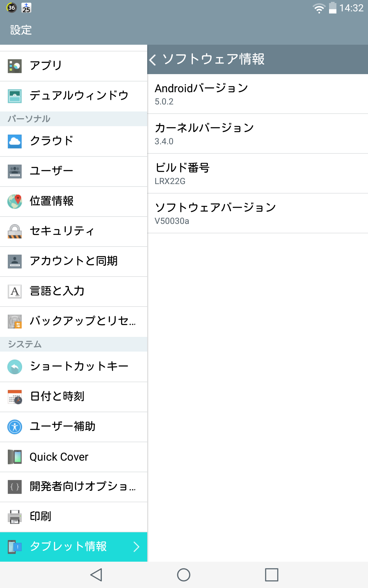Image resolution: width=368 pixels, height=588 pixels.
Task: Open developer options (開発者向けオプション)
Action: point(74,487)
